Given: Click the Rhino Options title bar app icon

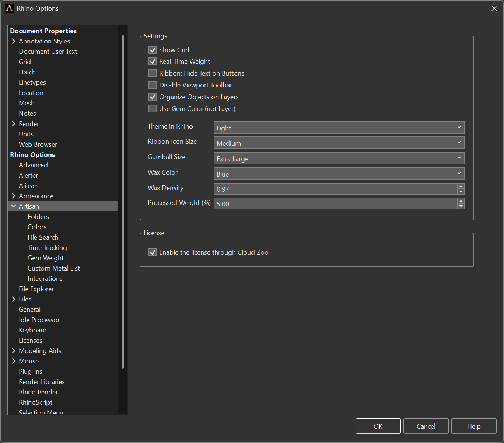Looking at the screenshot, I should coord(9,8).
